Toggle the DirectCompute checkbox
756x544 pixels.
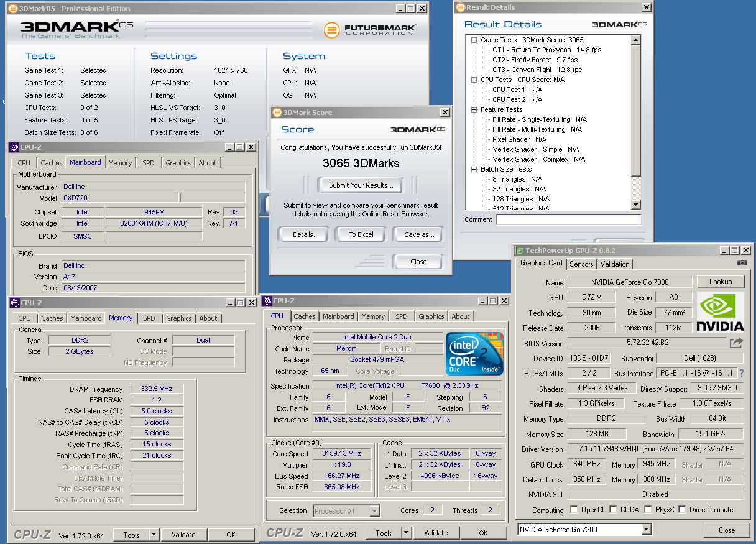(x=683, y=510)
